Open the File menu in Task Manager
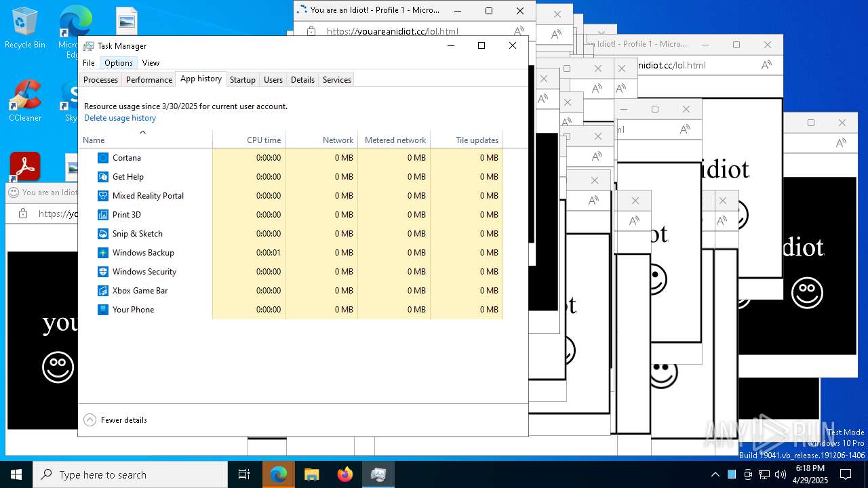Viewport: 868px width, 488px height. tap(89, 63)
